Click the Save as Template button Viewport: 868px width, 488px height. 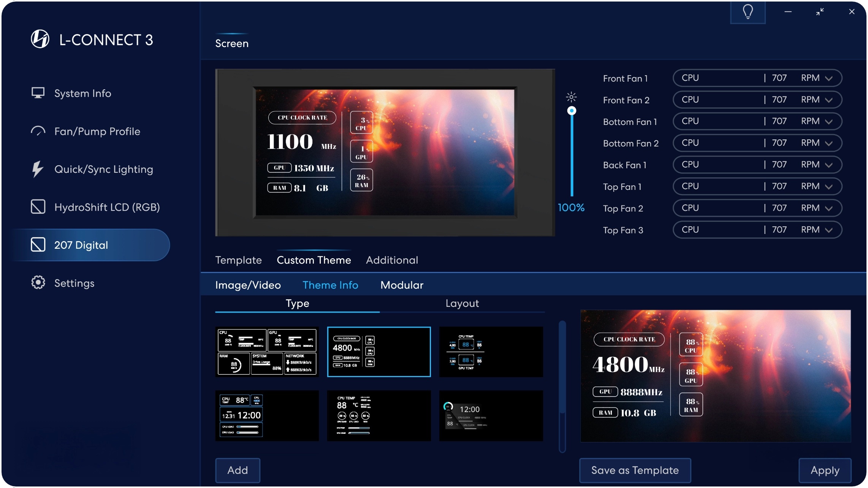(635, 470)
